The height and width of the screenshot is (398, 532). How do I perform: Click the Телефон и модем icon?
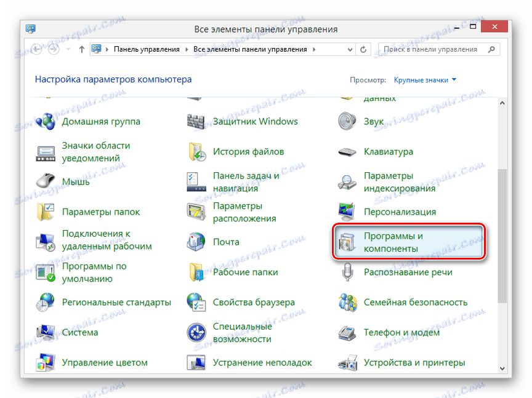tap(347, 333)
